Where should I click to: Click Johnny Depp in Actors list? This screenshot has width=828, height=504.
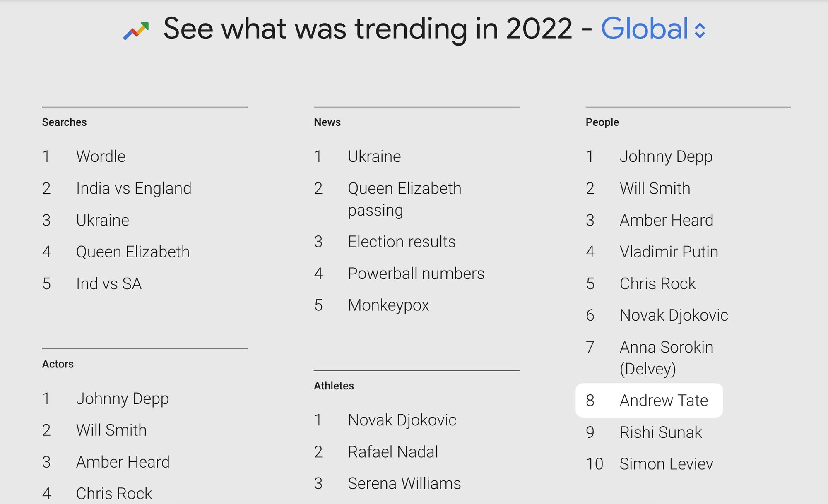[x=122, y=398]
